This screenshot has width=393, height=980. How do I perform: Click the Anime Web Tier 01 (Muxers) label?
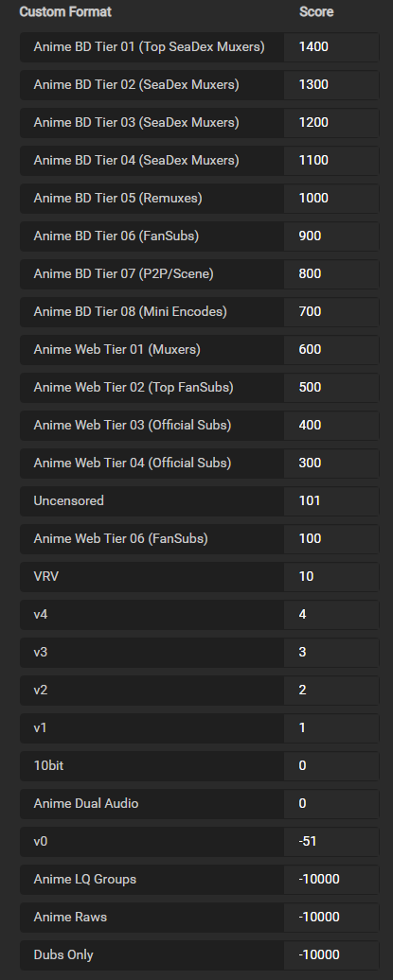[x=117, y=349]
